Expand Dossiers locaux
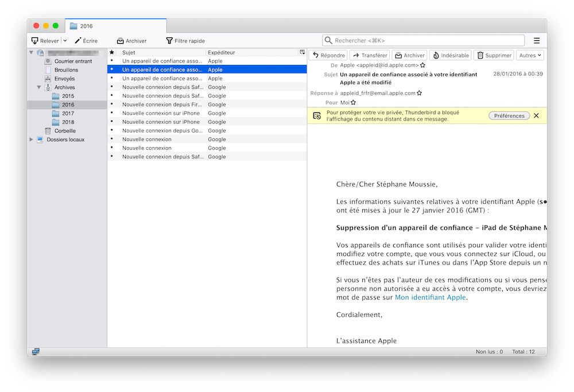 [x=32, y=139]
